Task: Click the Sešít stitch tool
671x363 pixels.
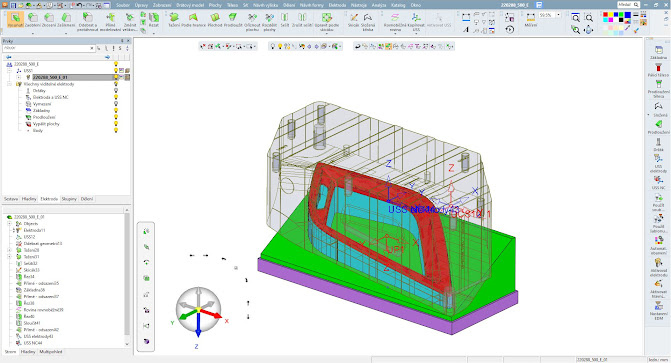Action: point(285,20)
